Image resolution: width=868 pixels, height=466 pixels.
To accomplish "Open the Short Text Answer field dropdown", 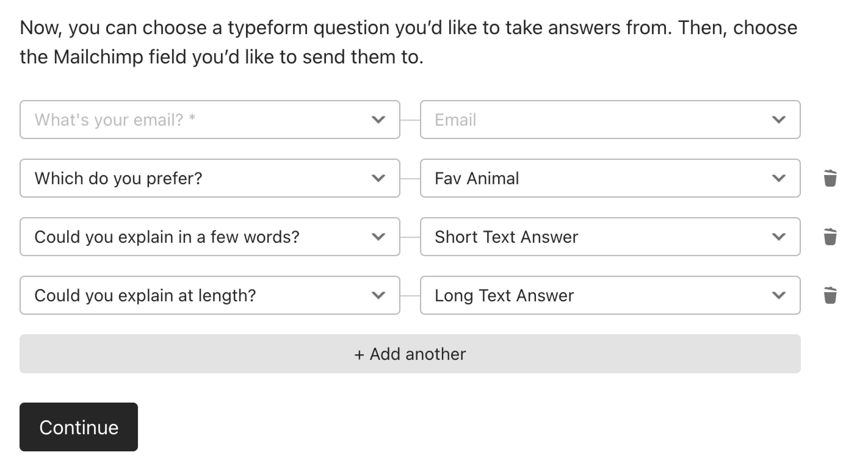I will [x=610, y=237].
